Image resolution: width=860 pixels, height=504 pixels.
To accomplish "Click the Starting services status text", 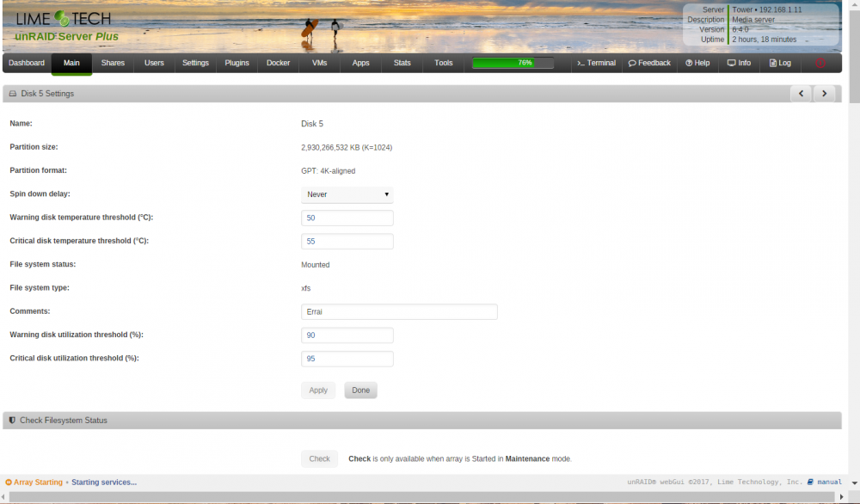I will pyautogui.click(x=104, y=482).
